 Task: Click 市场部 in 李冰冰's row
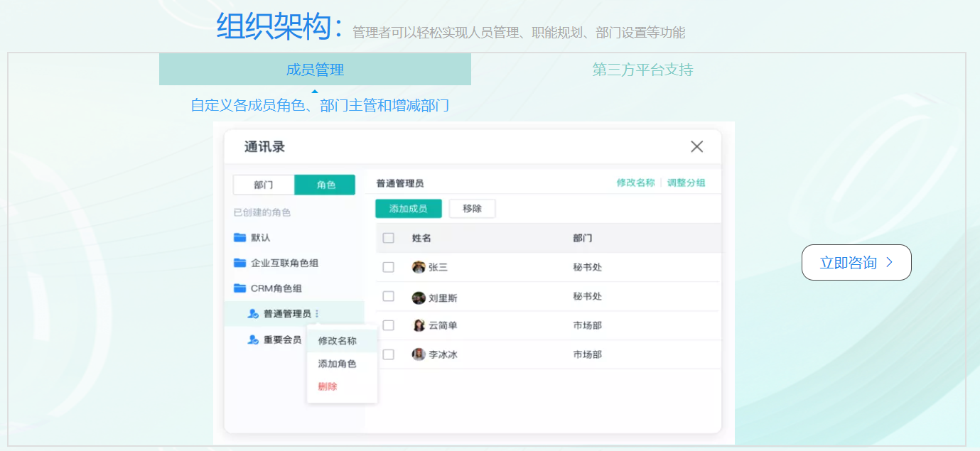pos(588,354)
